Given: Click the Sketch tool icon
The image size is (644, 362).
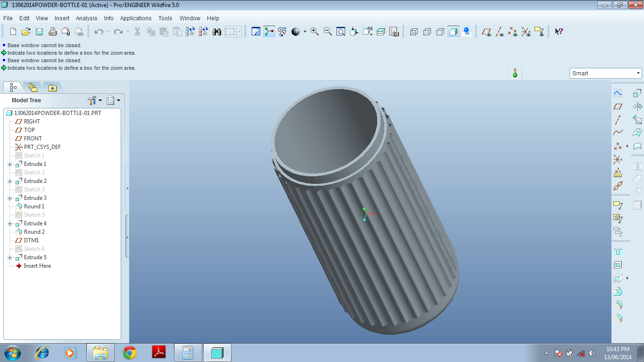Looking at the screenshot, I should 618,93.
